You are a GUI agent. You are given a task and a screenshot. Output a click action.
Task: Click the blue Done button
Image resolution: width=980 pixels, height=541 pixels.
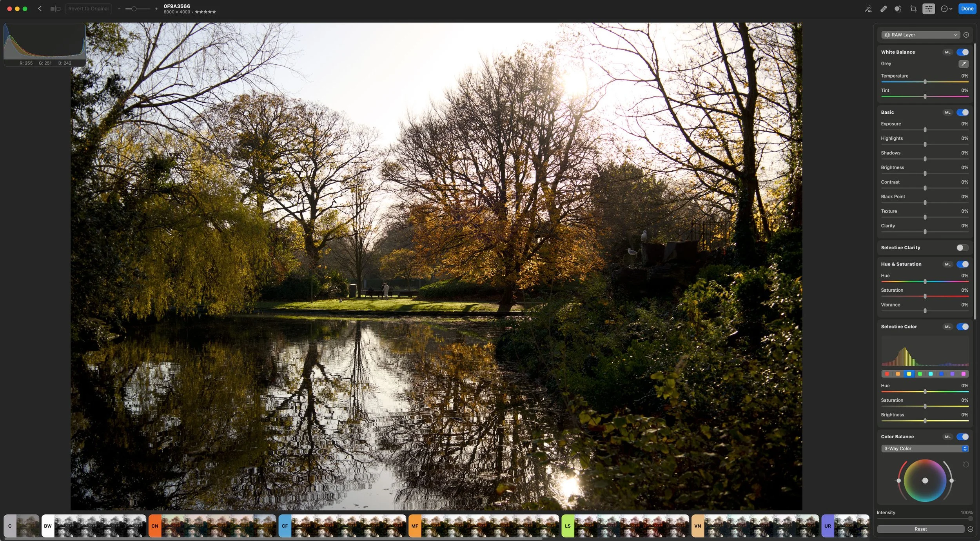tap(967, 9)
